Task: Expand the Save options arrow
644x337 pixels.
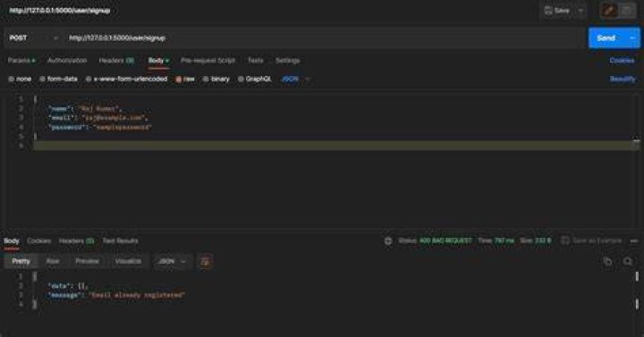Action: point(580,11)
